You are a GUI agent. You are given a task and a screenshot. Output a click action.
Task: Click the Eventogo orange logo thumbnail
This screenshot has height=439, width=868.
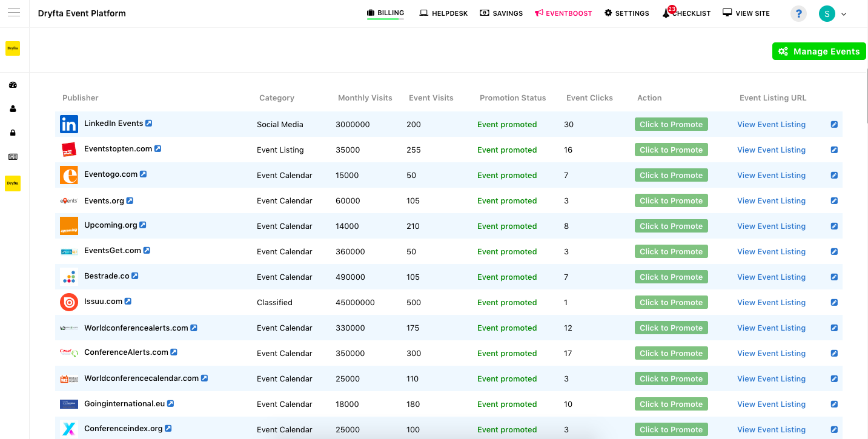coord(69,175)
